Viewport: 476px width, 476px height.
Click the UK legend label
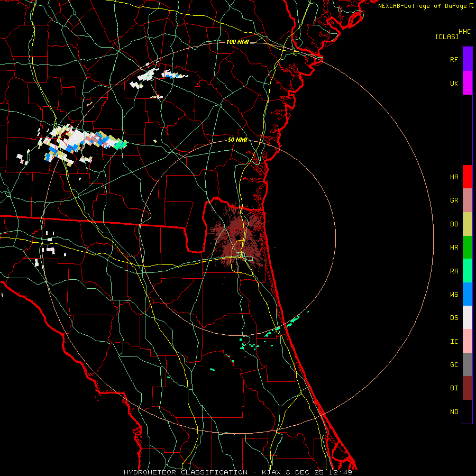pos(454,83)
